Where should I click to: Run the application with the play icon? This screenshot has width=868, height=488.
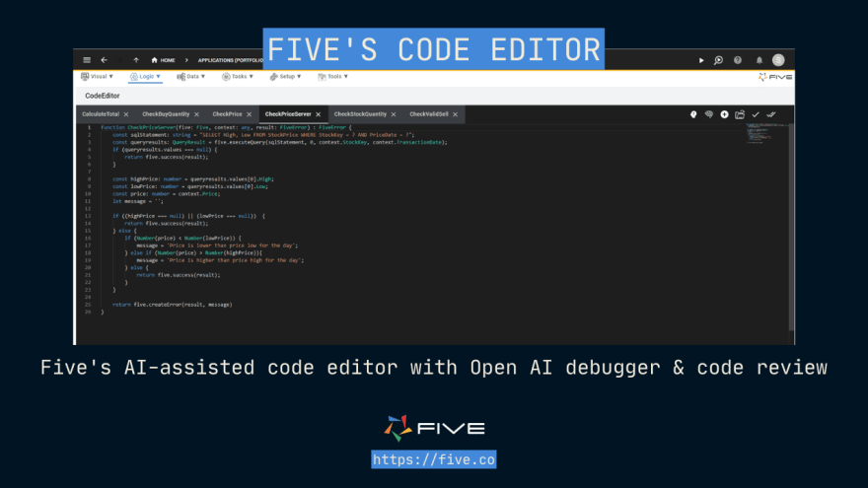(x=701, y=60)
